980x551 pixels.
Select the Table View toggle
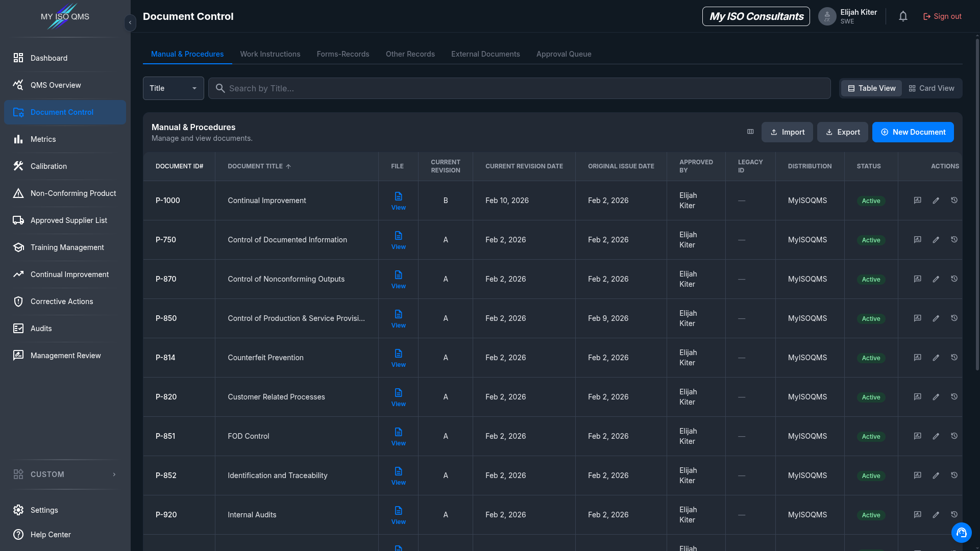click(872, 88)
